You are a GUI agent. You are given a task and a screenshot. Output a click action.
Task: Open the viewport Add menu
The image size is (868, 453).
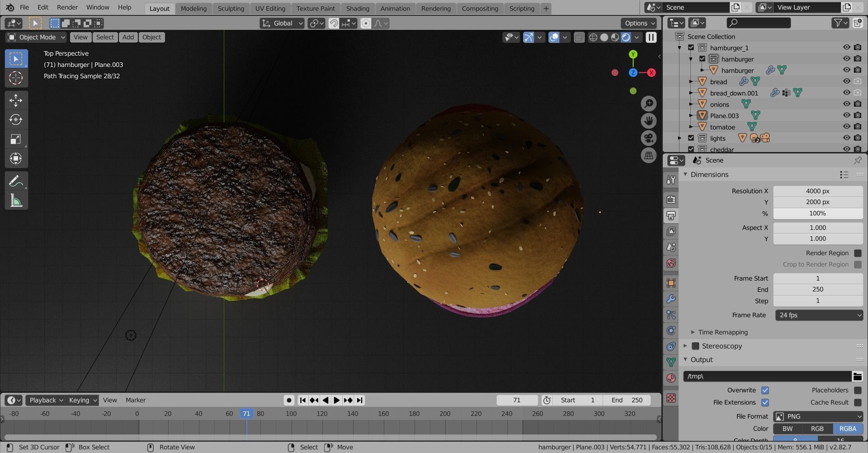[128, 37]
